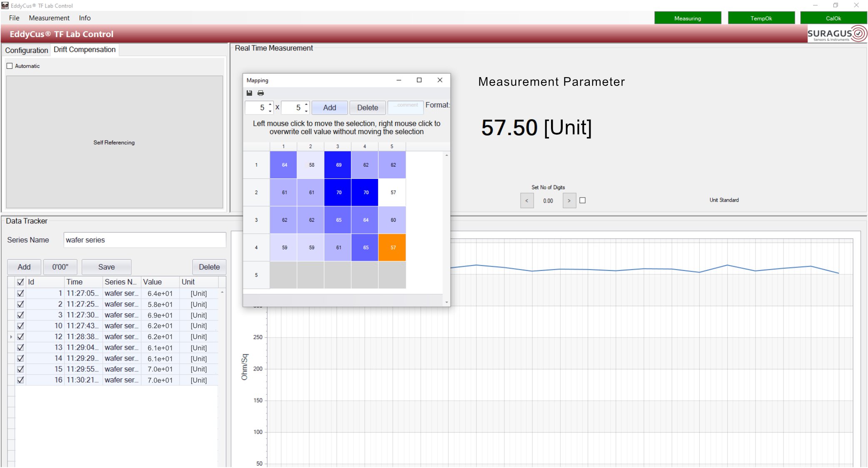The image size is (868, 468).
Task: Open the Measurement menu
Action: (x=49, y=18)
